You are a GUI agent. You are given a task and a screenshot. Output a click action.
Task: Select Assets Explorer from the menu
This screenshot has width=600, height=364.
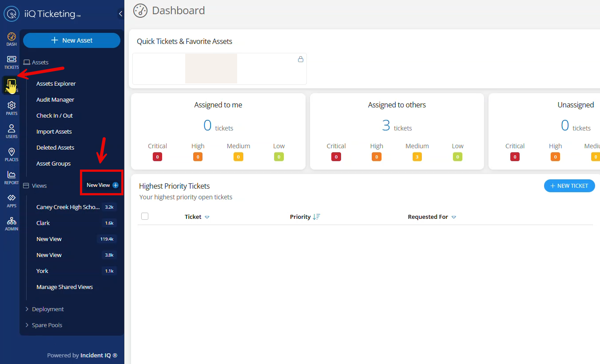coord(56,83)
